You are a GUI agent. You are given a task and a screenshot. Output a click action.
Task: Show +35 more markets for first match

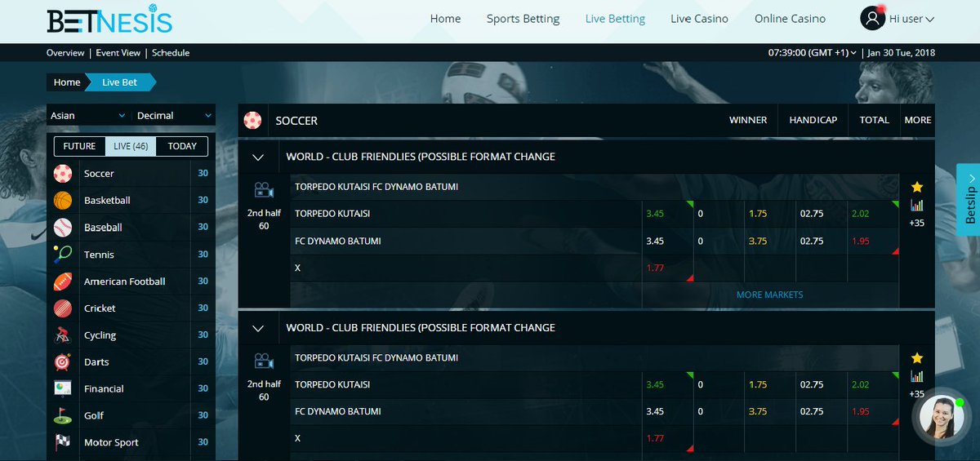click(x=917, y=223)
